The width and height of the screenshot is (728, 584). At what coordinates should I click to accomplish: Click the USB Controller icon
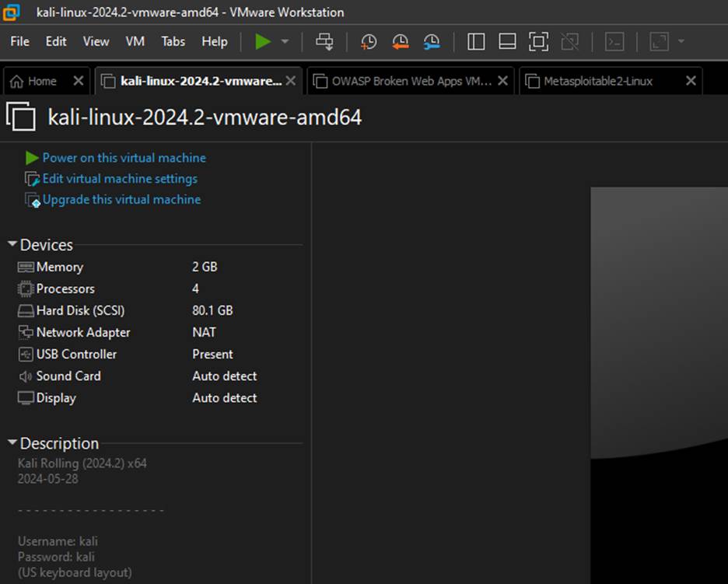[x=26, y=354]
